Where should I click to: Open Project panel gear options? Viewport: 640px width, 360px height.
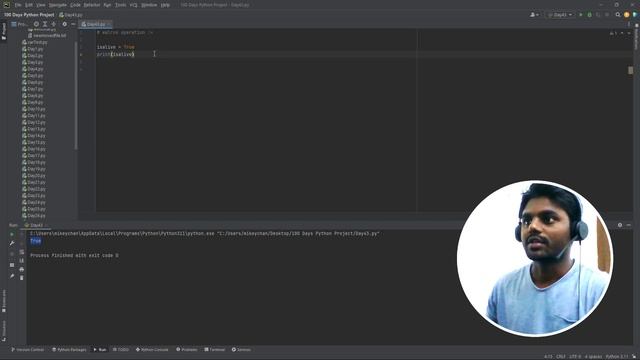click(64, 24)
